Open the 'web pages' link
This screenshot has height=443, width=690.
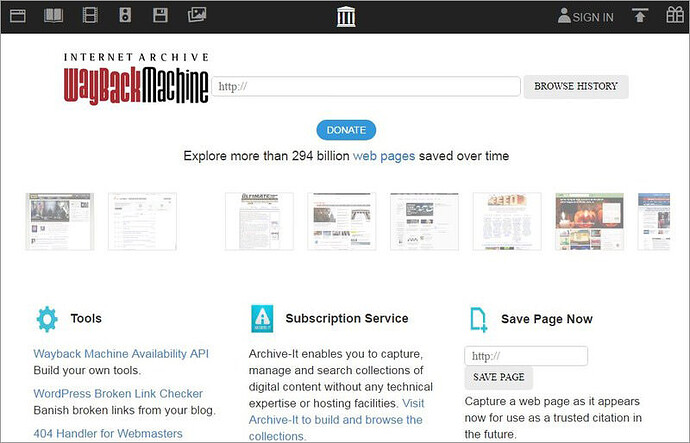[x=384, y=156]
